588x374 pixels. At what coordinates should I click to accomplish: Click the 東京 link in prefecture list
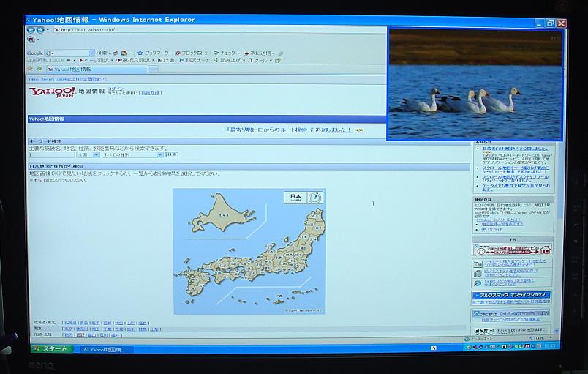click(68, 329)
